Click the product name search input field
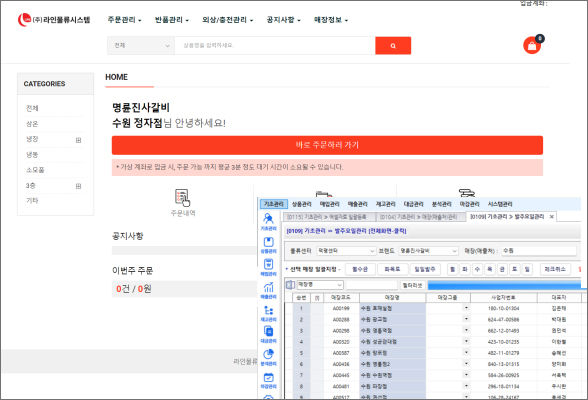 [275, 46]
